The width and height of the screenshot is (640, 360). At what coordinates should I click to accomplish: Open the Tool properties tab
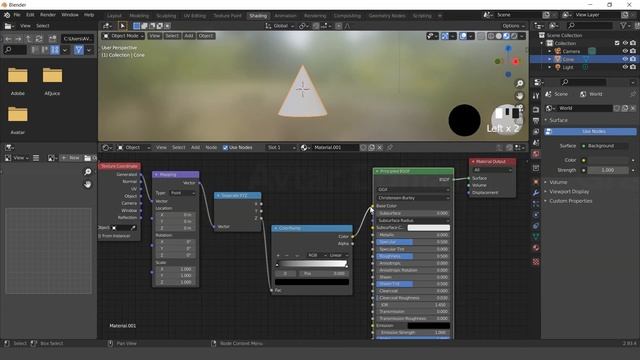(x=536, y=96)
